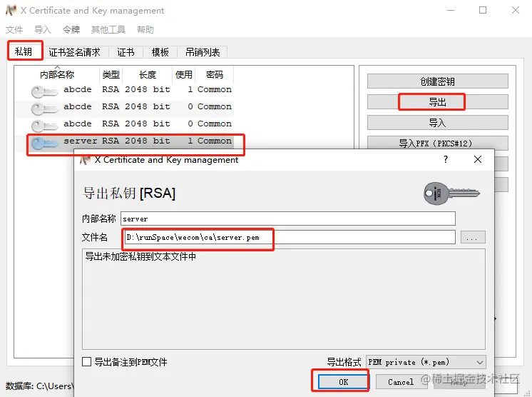Open the 令牌 menu
This screenshot has height=397, width=532.
pyautogui.click(x=71, y=30)
